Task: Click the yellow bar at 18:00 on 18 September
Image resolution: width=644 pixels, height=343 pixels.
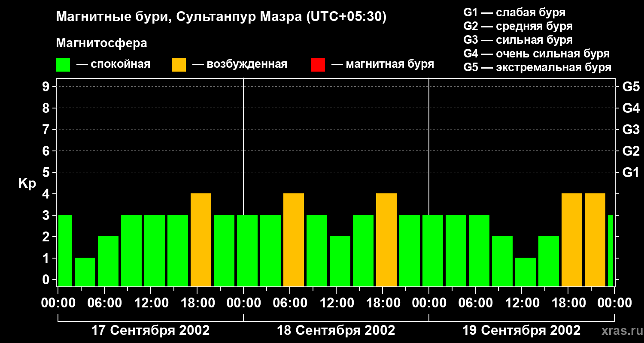Action: (386, 240)
